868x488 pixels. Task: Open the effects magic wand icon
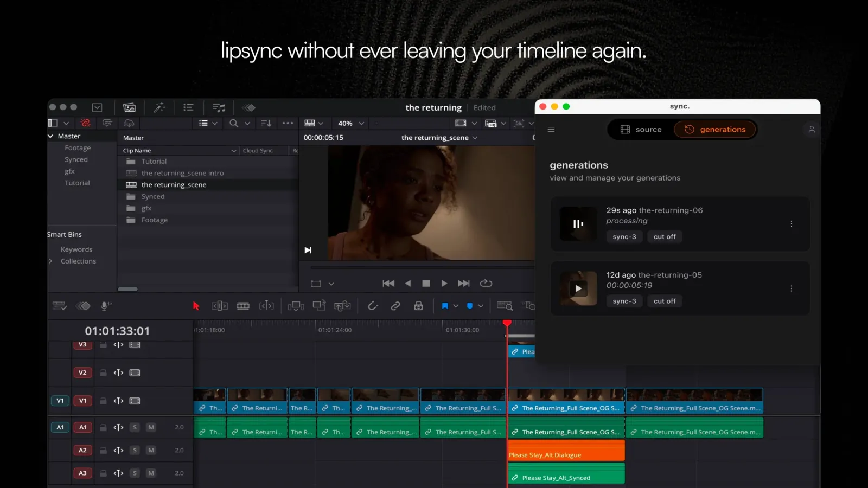tap(159, 107)
